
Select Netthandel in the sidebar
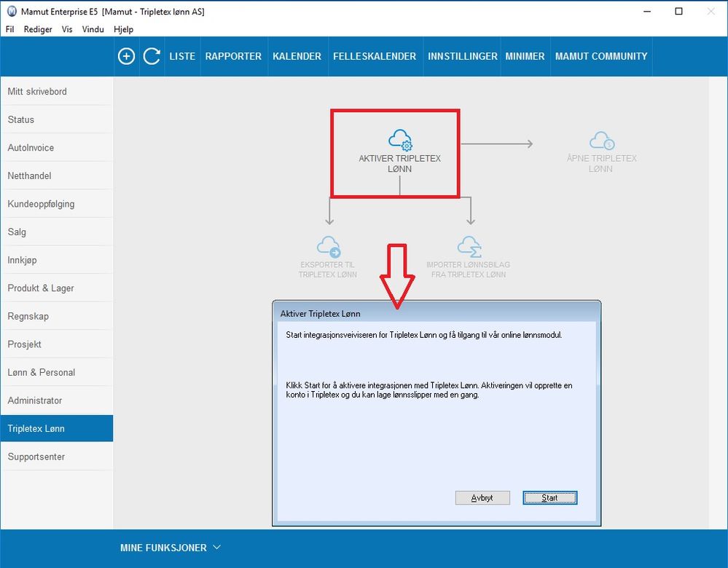[x=57, y=175]
